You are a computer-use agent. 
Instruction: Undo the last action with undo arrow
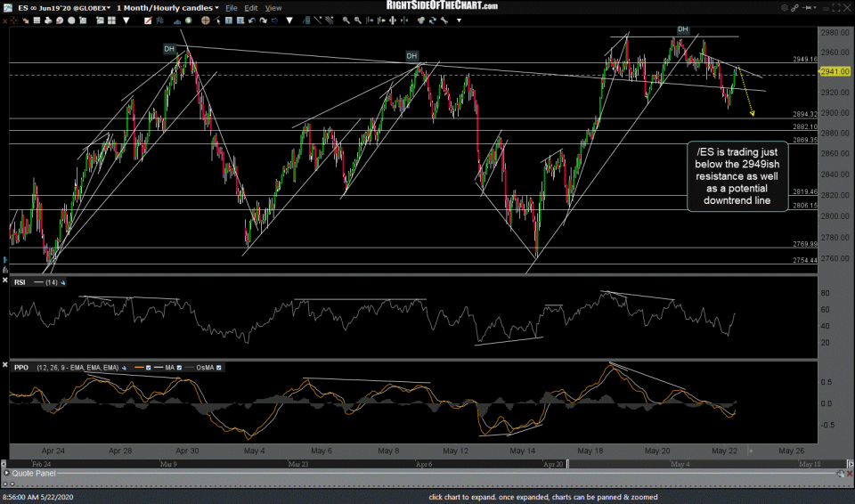(252, 20)
